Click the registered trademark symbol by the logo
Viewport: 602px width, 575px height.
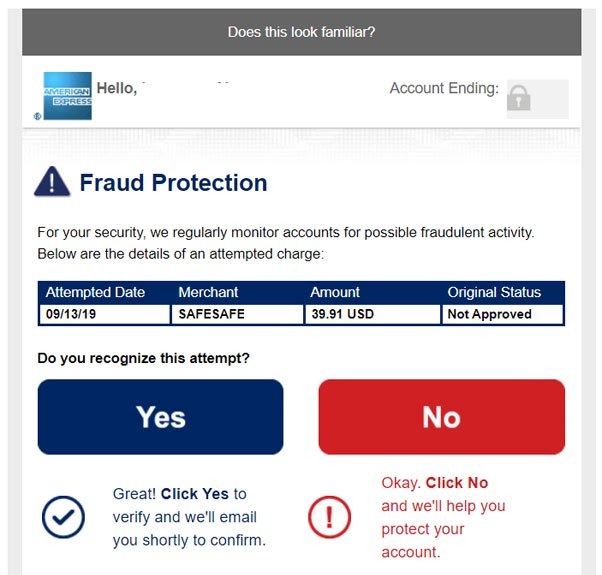[x=37, y=116]
